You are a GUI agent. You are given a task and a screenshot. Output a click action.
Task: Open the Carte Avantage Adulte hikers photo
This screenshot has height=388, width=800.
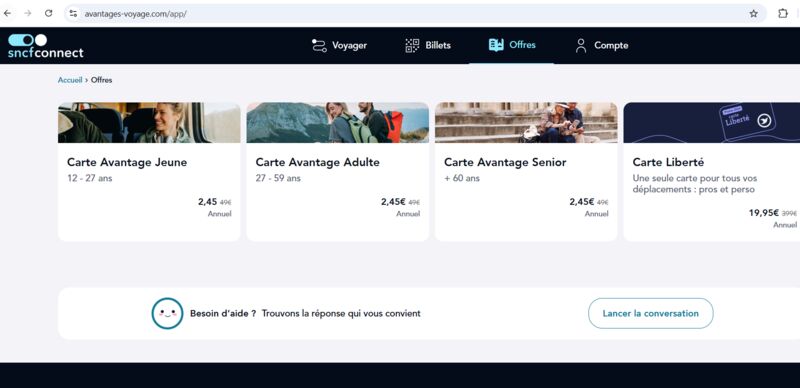tap(338, 123)
